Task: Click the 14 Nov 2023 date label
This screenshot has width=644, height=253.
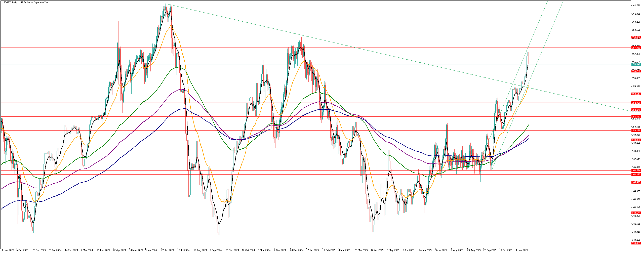Action: [7, 250]
